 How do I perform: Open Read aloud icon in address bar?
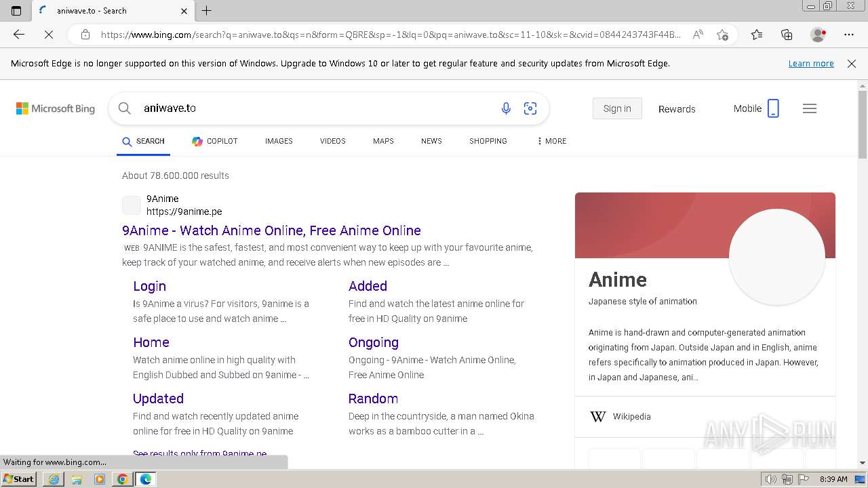(x=698, y=35)
